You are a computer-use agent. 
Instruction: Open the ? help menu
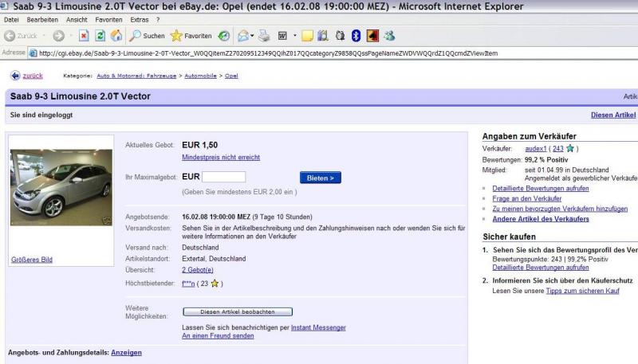click(x=158, y=19)
